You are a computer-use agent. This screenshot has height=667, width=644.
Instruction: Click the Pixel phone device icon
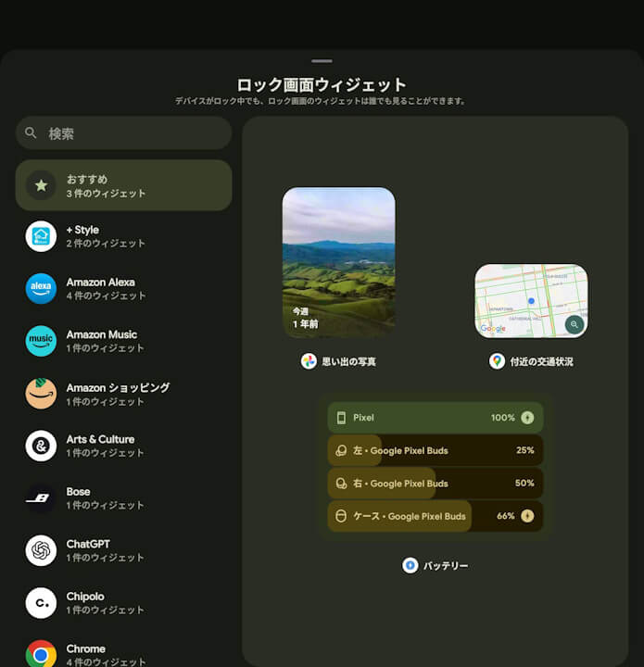pyautogui.click(x=341, y=418)
